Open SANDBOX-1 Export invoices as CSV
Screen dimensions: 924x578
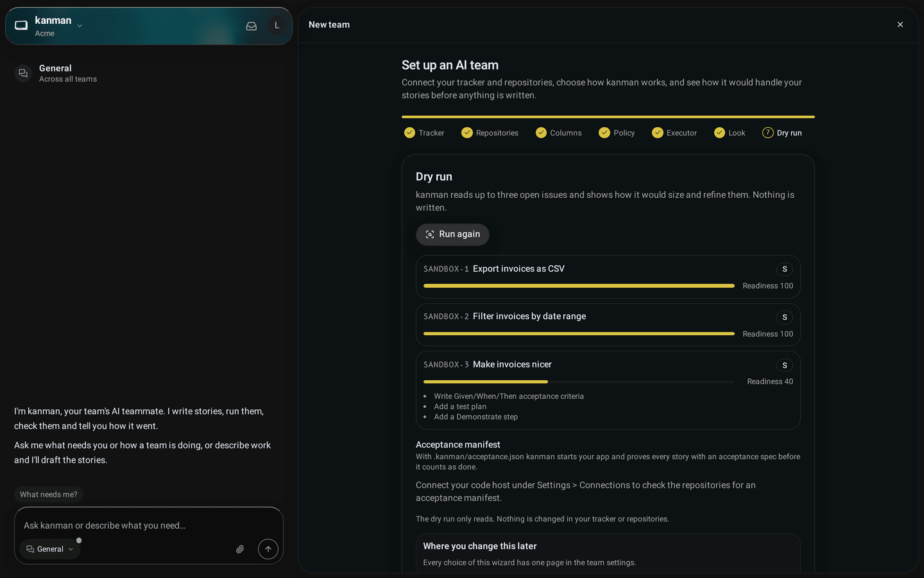coord(608,277)
